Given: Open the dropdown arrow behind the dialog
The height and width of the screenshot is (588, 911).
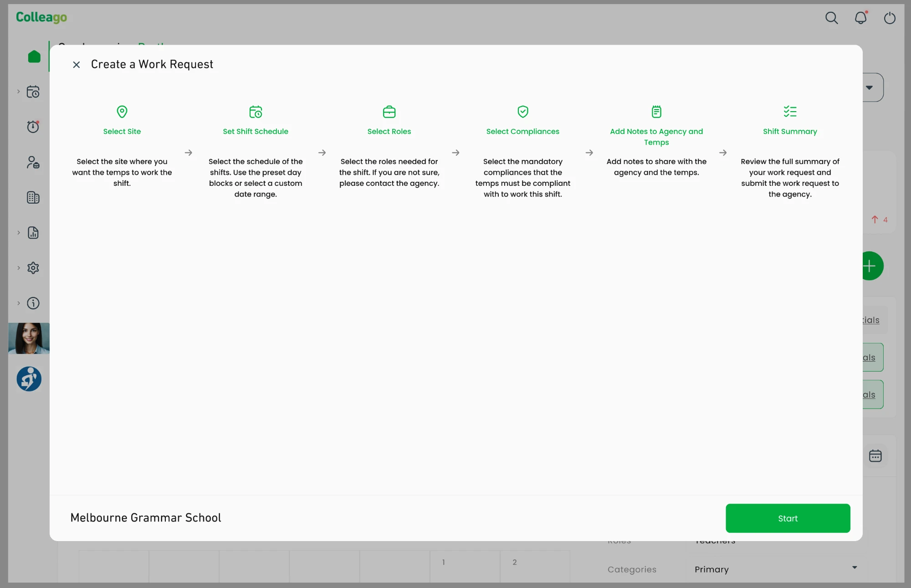Looking at the screenshot, I should 869,87.
